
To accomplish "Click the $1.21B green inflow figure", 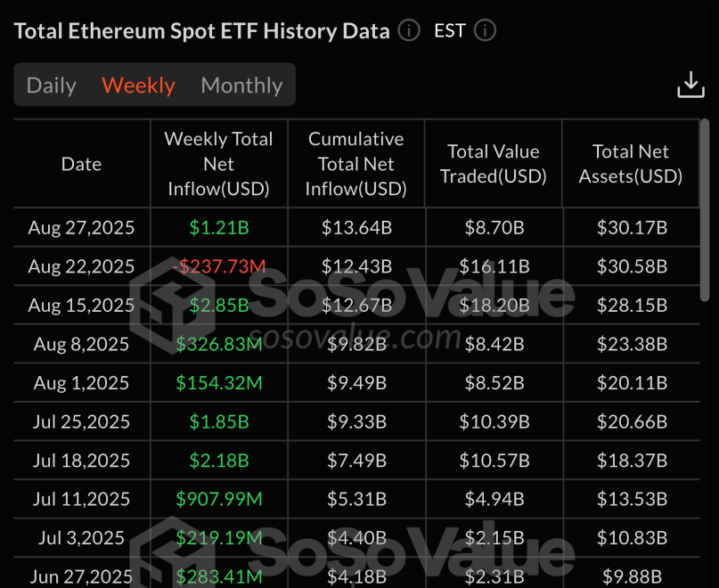I will tap(218, 227).
